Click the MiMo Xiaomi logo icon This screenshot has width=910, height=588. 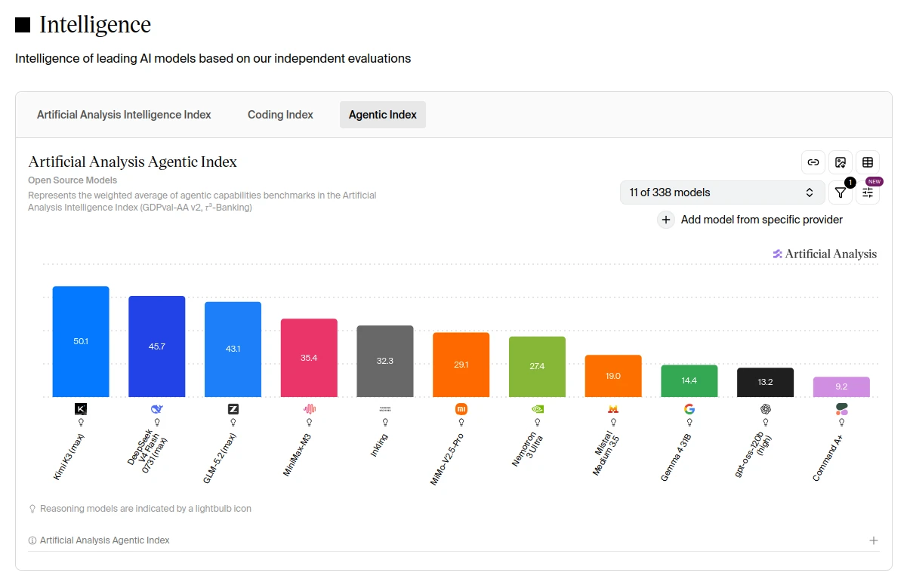pyautogui.click(x=461, y=409)
